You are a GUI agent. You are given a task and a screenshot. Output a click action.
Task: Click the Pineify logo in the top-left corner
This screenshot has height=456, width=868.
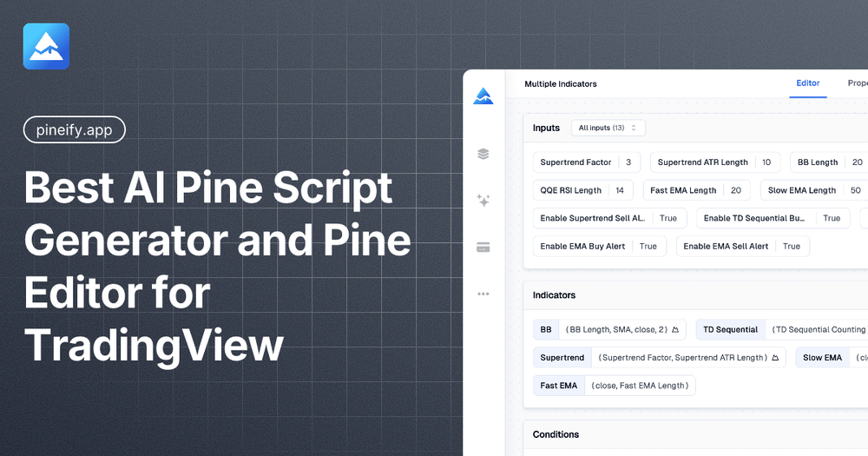[46, 46]
